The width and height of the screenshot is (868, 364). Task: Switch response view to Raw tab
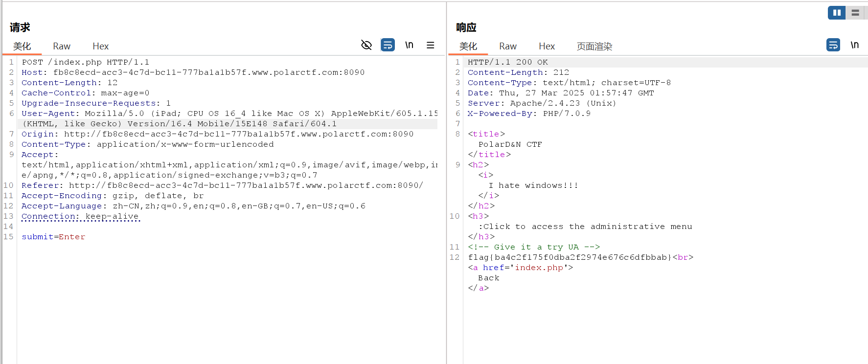507,46
